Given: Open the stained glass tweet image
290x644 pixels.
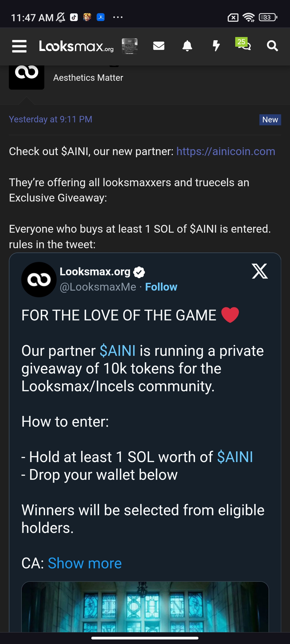Looking at the screenshot, I should [145, 606].
